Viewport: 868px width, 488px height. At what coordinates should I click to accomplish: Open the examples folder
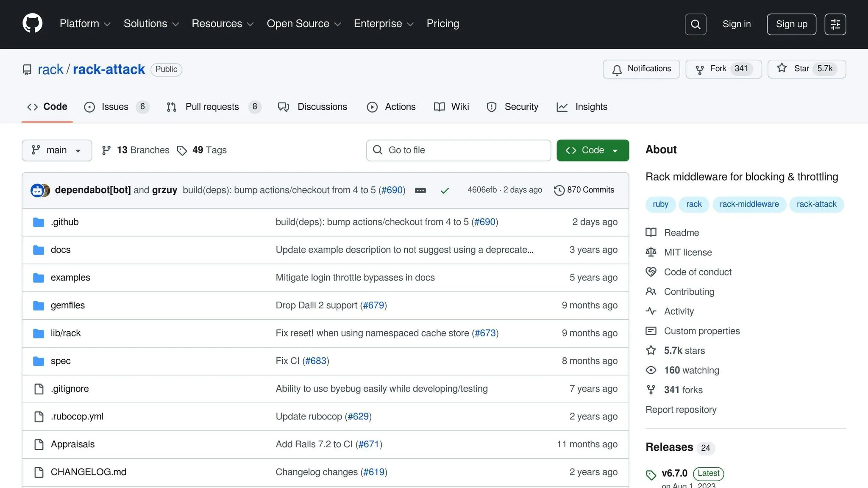point(70,277)
